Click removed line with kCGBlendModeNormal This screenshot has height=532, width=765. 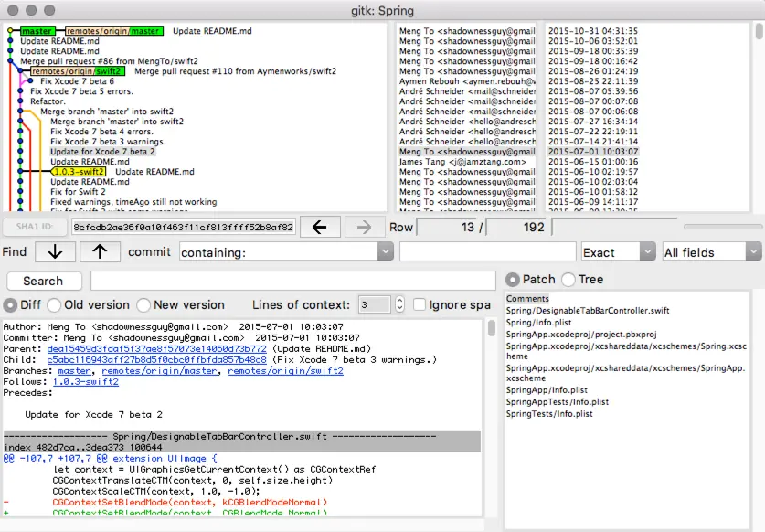[x=190, y=502]
